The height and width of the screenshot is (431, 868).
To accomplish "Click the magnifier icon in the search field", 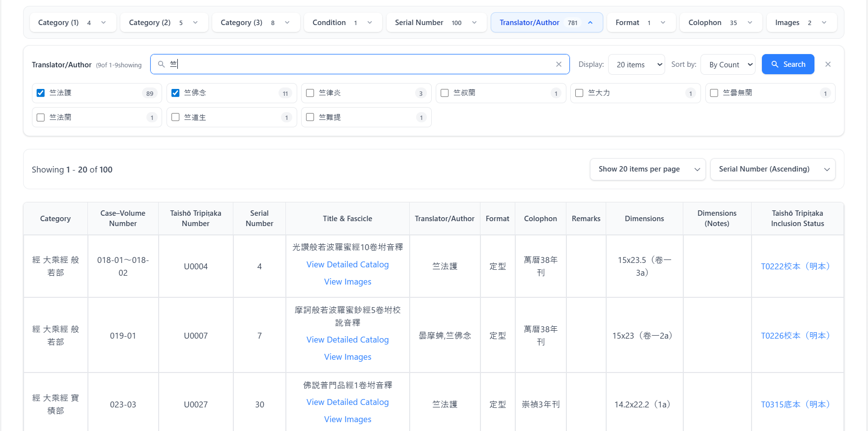I will coord(161,64).
